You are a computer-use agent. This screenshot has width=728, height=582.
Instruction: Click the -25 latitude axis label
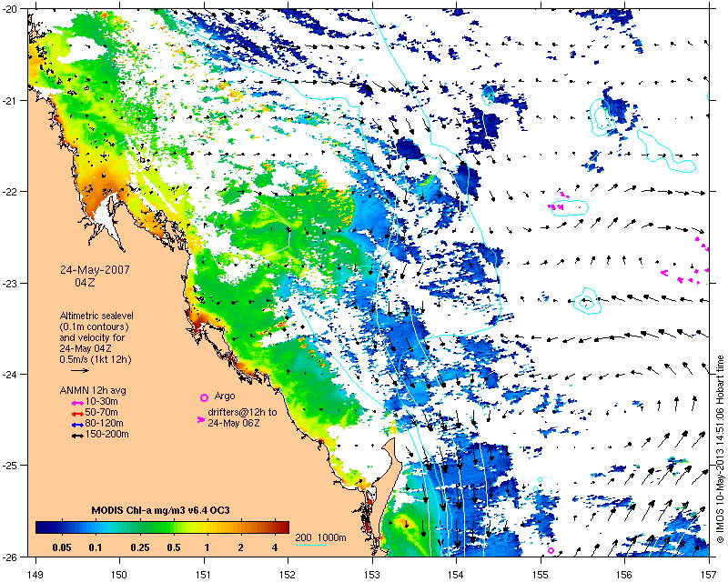11,466
